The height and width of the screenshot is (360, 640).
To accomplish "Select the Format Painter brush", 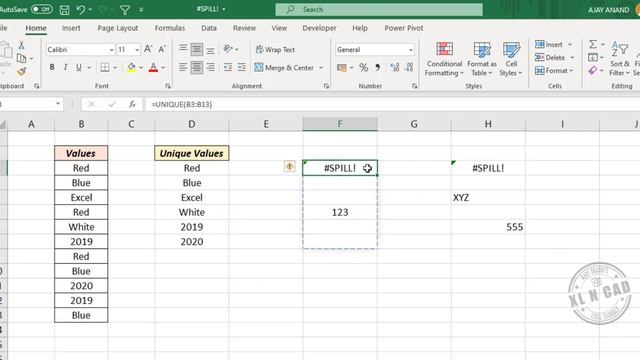I will point(22,72).
